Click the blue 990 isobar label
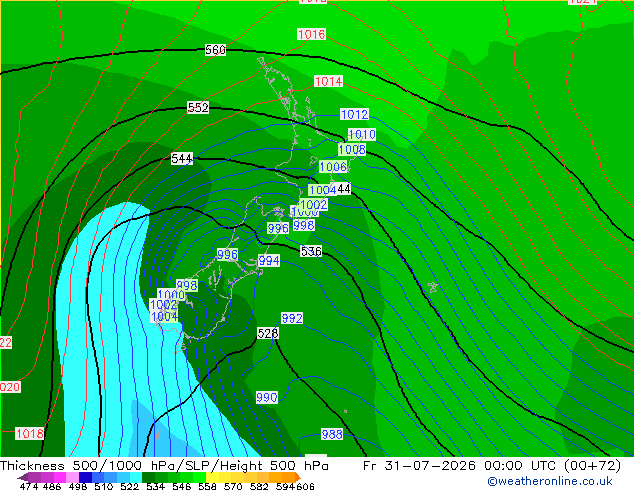 267,397
